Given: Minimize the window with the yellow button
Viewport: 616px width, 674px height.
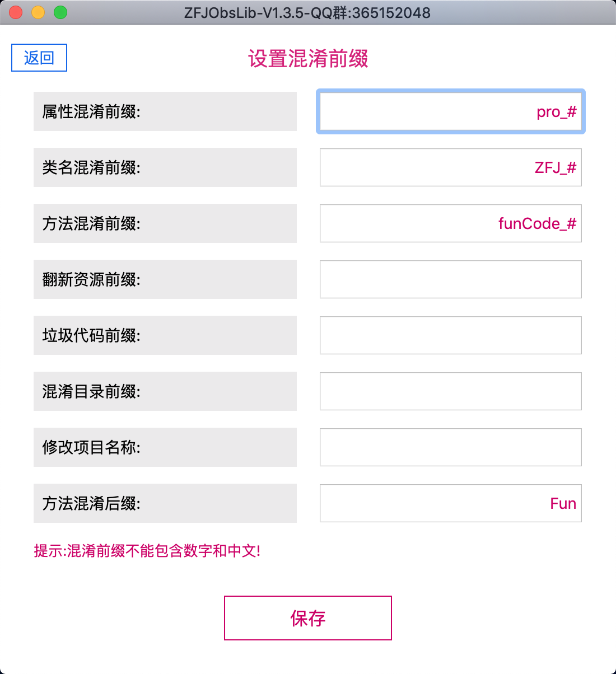Looking at the screenshot, I should point(38,12).
